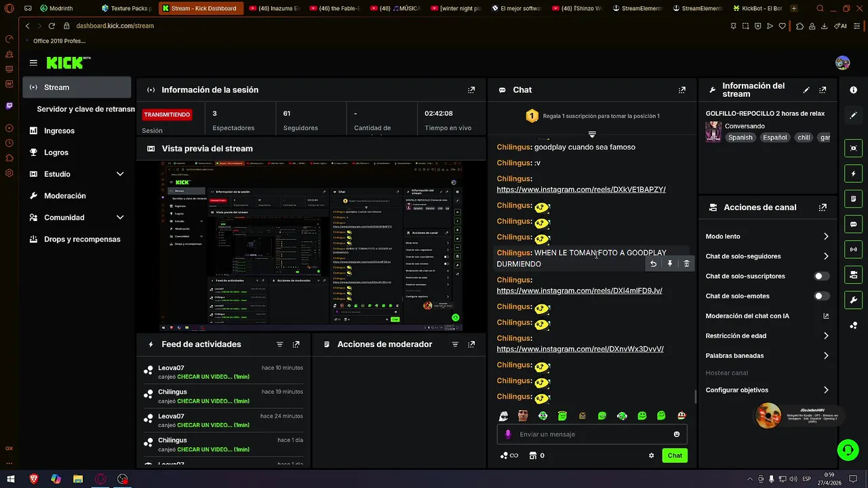868x488 pixels.
Task: Pop out the Feed de actividades panel
Action: click(296, 344)
